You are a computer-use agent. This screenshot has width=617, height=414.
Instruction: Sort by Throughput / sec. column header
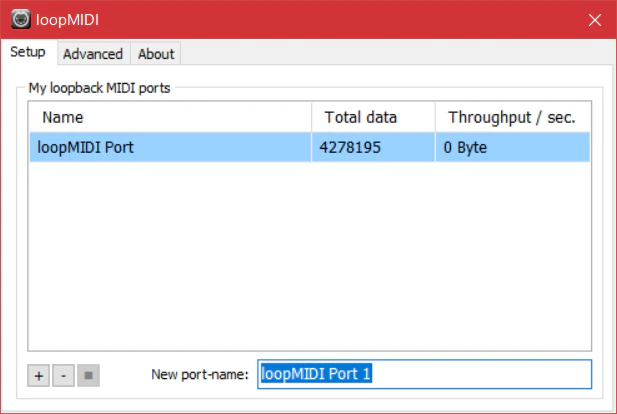coord(513,117)
